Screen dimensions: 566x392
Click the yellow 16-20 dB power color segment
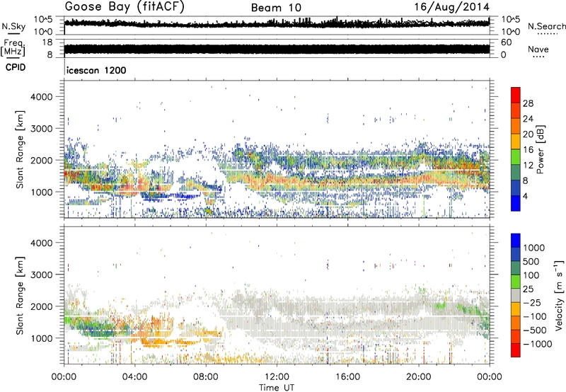[x=516, y=142]
